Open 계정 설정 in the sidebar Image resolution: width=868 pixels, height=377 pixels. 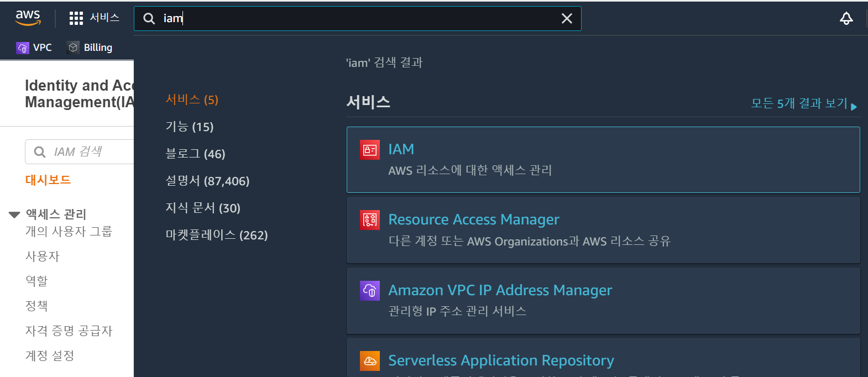coord(50,355)
